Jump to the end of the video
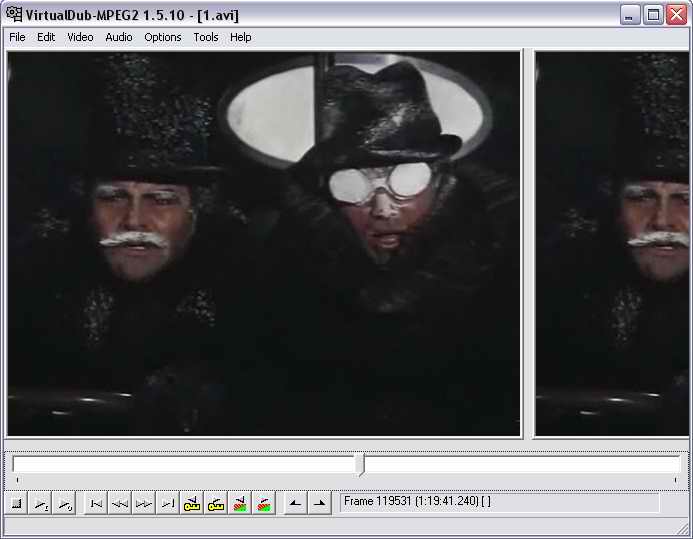 [x=167, y=504]
